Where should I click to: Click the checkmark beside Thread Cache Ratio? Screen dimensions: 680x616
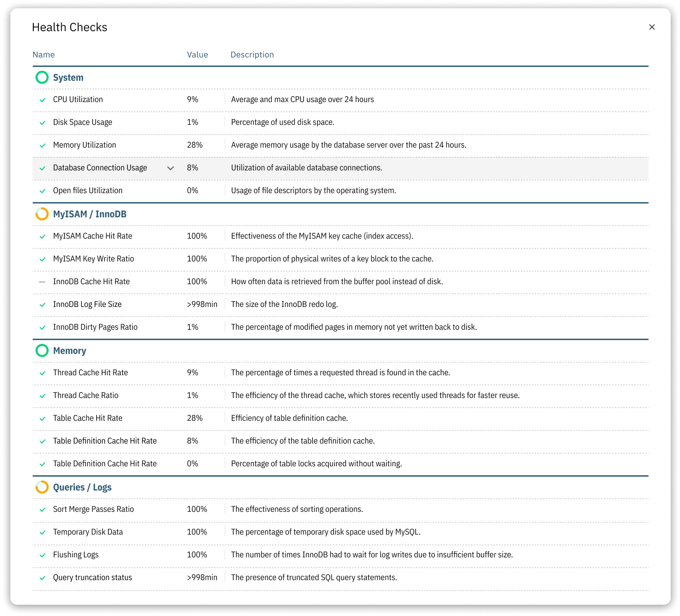[x=42, y=396]
